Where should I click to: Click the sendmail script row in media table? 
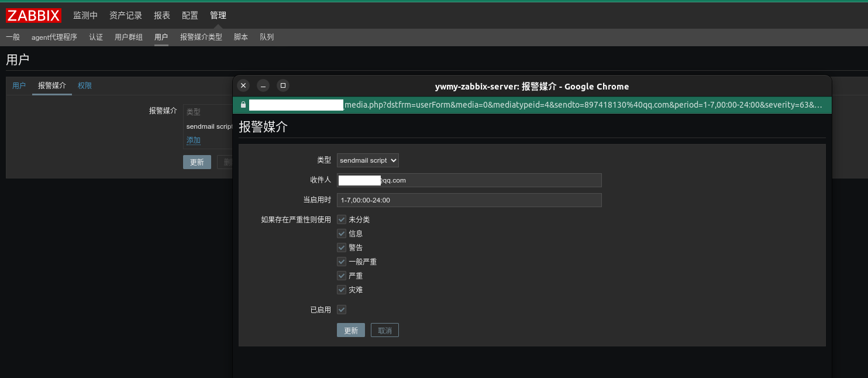pyautogui.click(x=209, y=126)
